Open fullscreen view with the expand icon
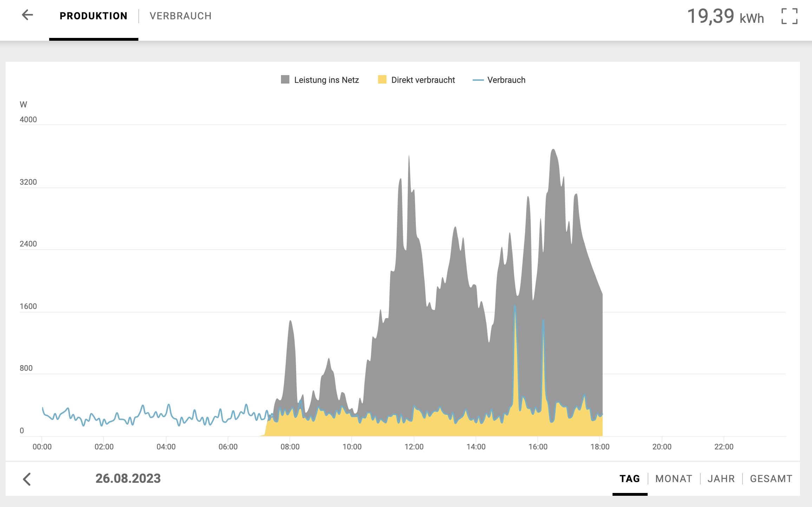Image resolution: width=812 pixels, height=507 pixels. (790, 16)
